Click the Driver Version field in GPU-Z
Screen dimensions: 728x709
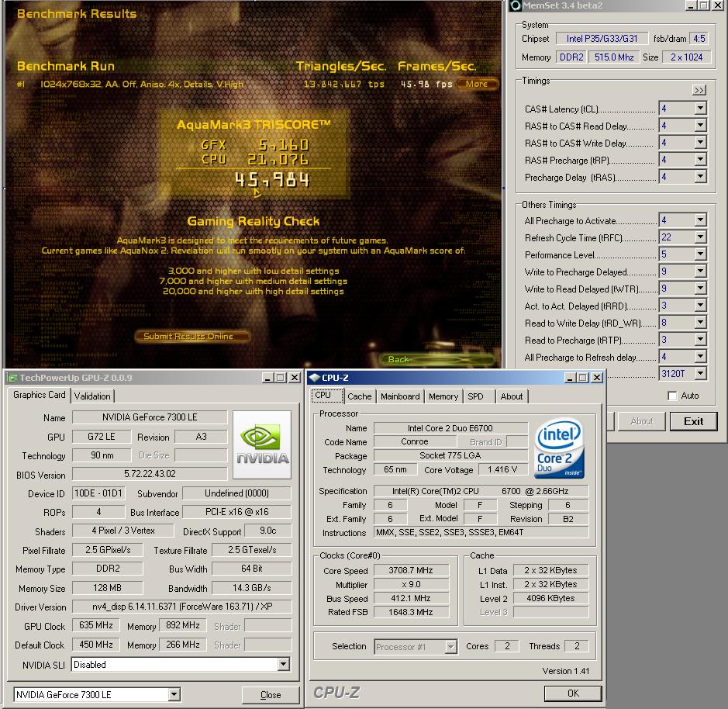click(x=182, y=607)
